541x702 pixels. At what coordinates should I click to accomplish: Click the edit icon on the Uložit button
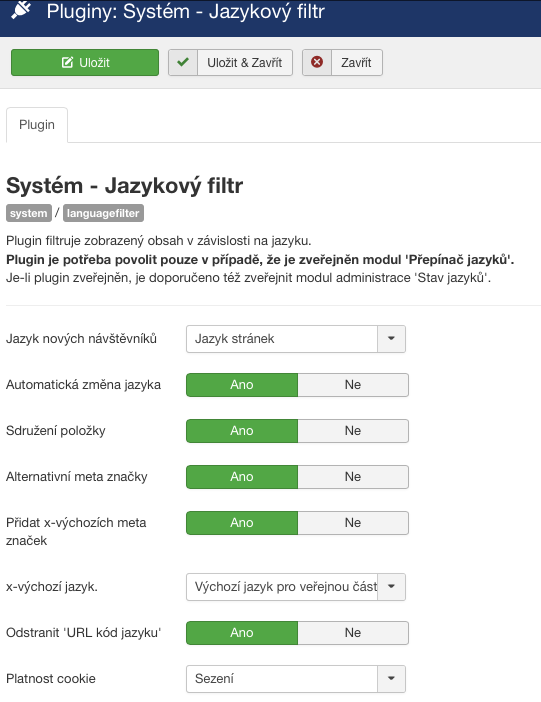tap(67, 63)
